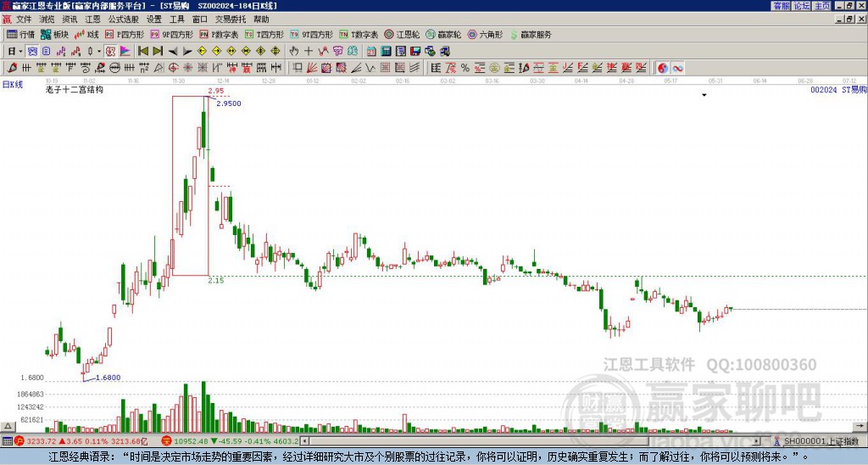
Task: Click the black right arrow icon
Action: coord(187,51)
